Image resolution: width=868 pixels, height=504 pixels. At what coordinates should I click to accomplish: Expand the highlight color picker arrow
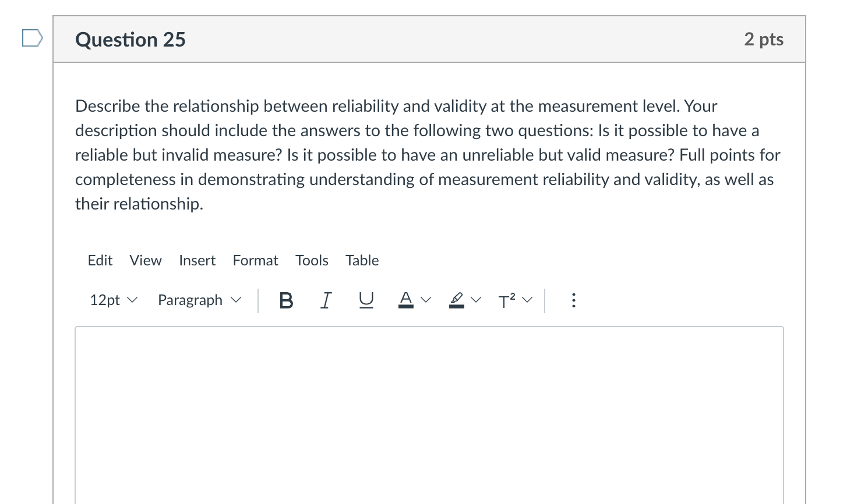(x=477, y=300)
